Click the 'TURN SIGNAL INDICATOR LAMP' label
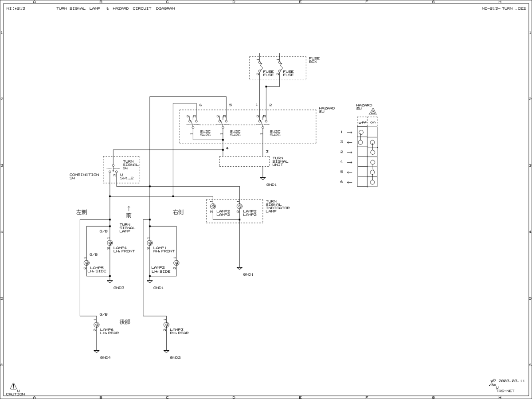 278,206
